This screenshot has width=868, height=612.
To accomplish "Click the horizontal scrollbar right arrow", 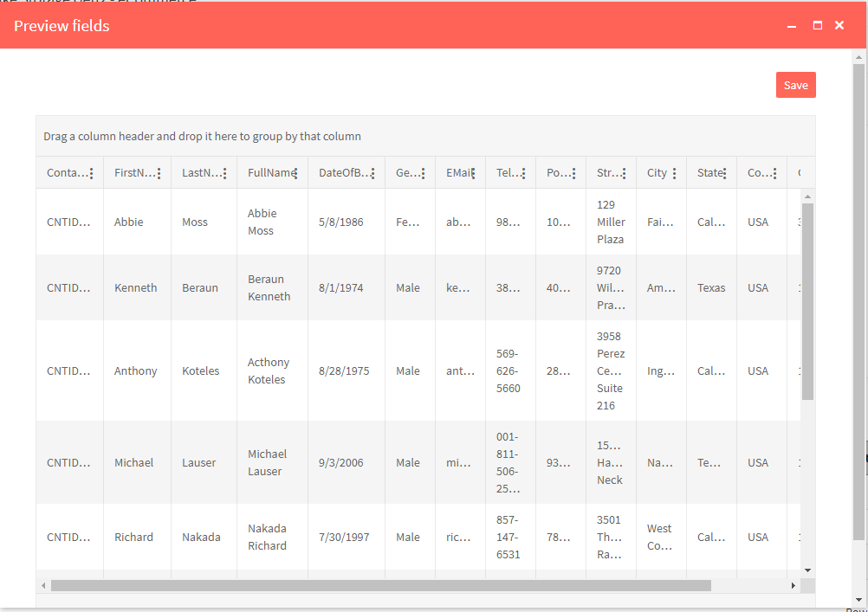I will pyautogui.click(x=793, y=586).
